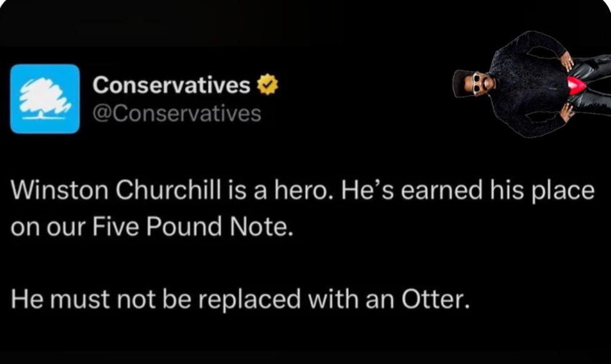This screenshot has width=611, height=364.
Task: Click the gold verified badge
Action: click(x=267, y=85)
